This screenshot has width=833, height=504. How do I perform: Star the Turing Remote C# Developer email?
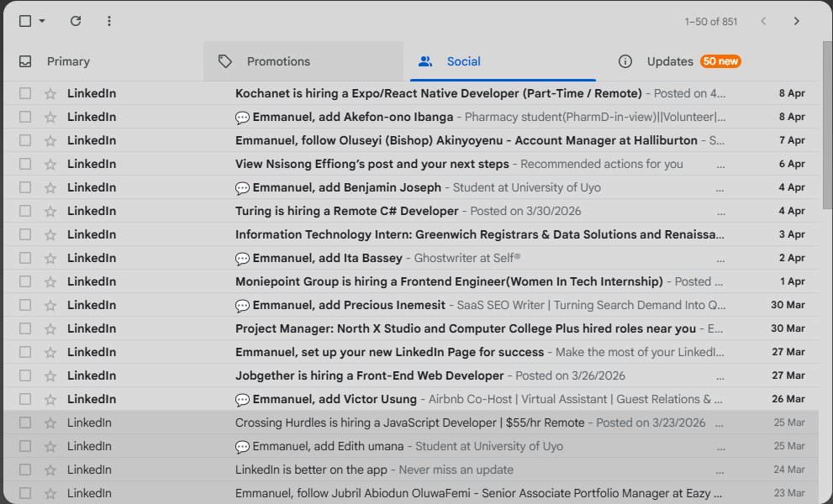[x=50, y=211]
